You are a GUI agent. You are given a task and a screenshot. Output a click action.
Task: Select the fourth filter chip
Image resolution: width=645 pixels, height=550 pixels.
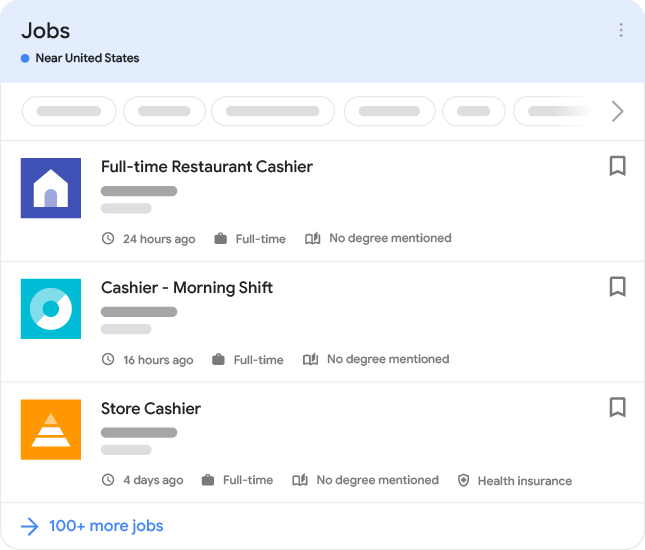click(389, 111)
